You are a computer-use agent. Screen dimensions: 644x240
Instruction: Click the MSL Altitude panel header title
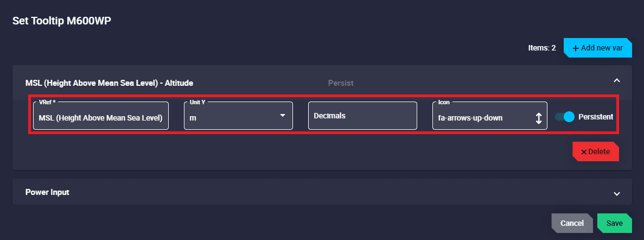click(x=110, y=83)
